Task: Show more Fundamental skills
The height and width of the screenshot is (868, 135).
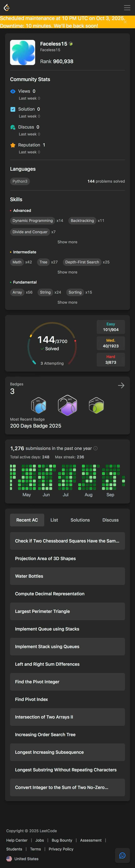Action: (x=67, y=302)
